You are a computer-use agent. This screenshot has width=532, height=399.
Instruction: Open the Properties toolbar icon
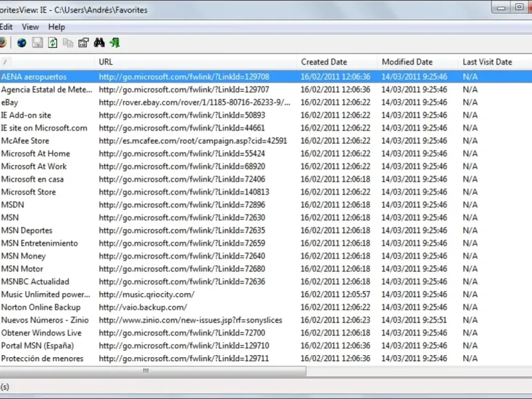point(84,43)
